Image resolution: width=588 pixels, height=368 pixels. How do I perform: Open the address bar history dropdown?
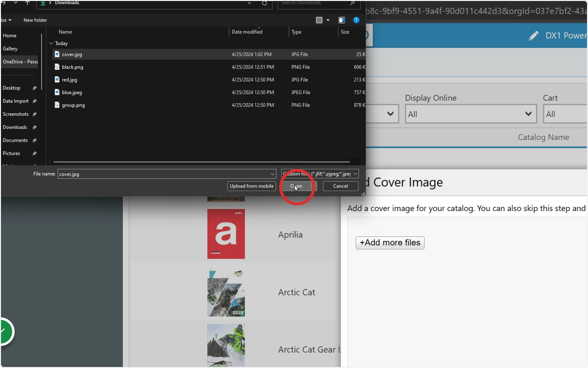250,3
